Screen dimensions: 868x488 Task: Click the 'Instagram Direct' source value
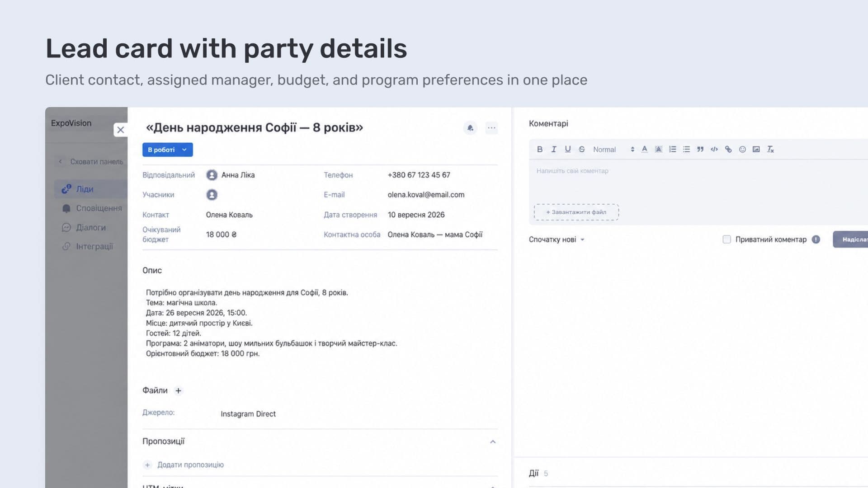pos(248,414)
